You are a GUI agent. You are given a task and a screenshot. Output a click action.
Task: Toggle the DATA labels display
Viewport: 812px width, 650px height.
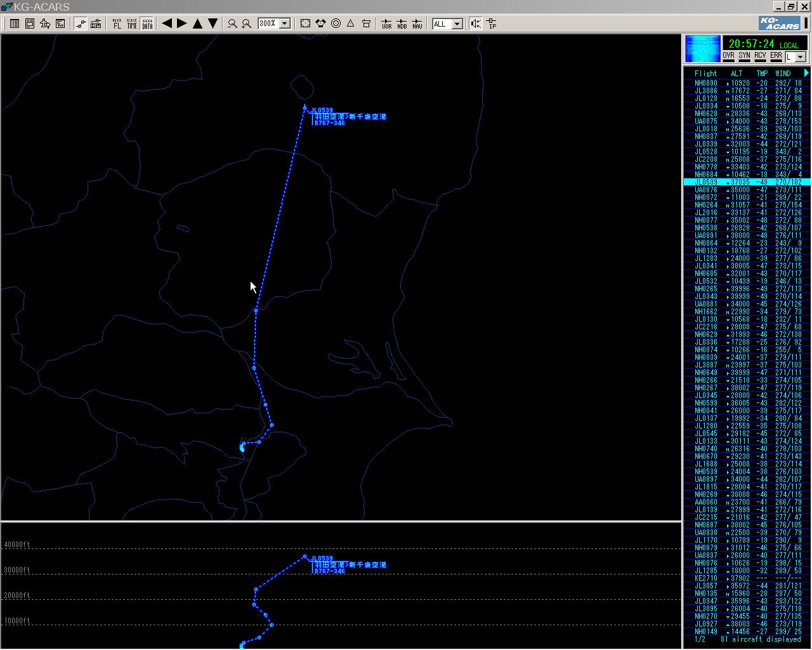point(147,23)
